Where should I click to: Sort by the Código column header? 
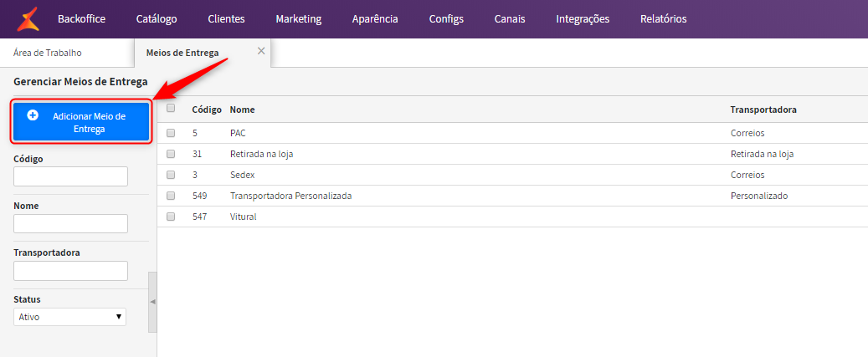[x=207, y=110]
